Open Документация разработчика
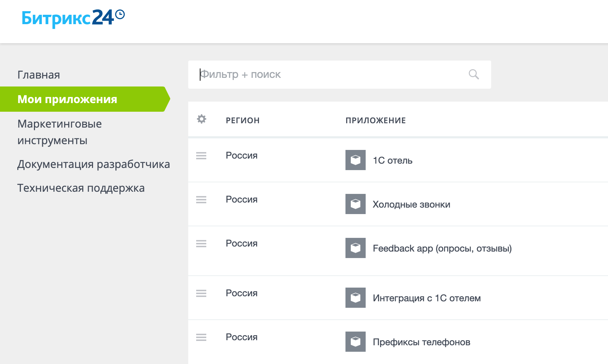 coord(94,164)
